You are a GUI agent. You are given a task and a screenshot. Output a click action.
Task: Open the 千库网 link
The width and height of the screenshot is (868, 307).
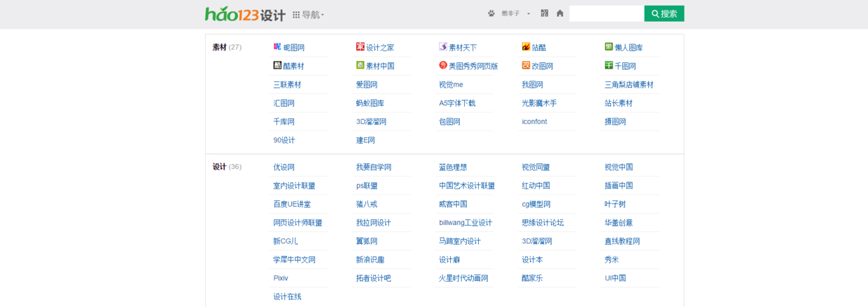pos(283,121)
